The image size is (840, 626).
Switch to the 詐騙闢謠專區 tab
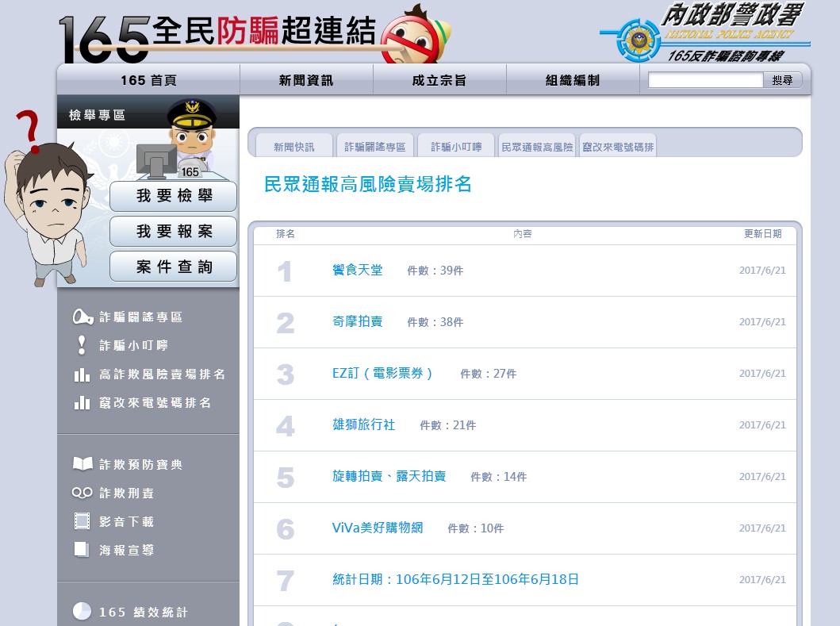(x=375, y=146)
